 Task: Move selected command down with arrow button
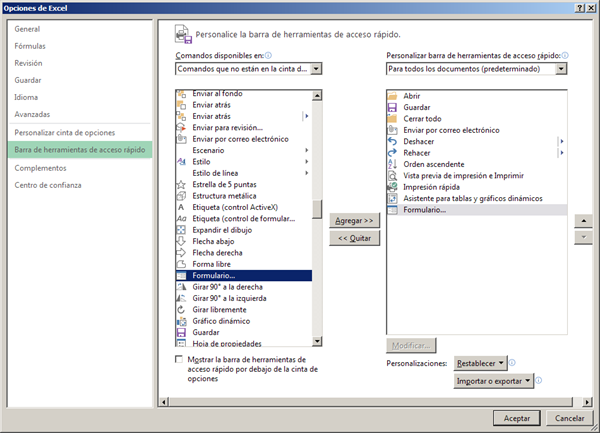583,237
